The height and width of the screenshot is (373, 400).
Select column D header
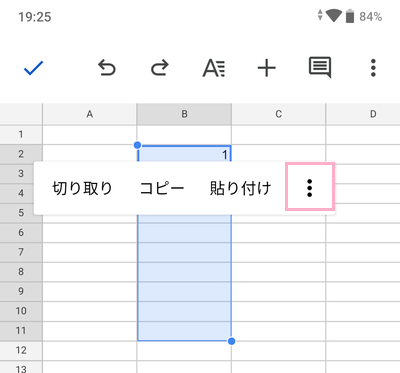(x=363, y=114)
